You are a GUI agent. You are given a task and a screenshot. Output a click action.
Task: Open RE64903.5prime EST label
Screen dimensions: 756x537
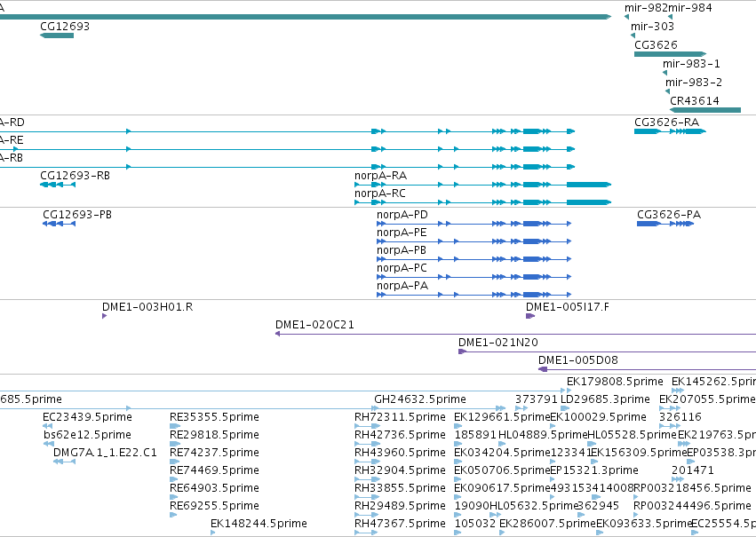pos(214,488)
